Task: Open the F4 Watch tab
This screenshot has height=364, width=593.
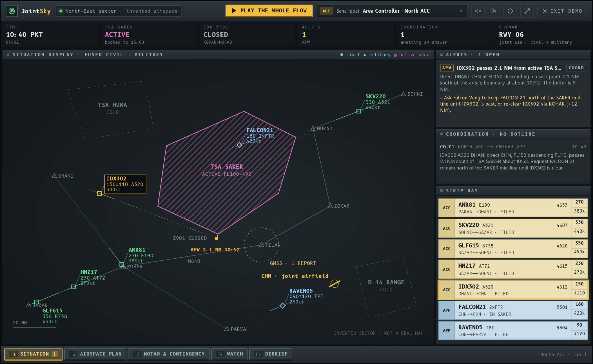Action: [229, 354]
